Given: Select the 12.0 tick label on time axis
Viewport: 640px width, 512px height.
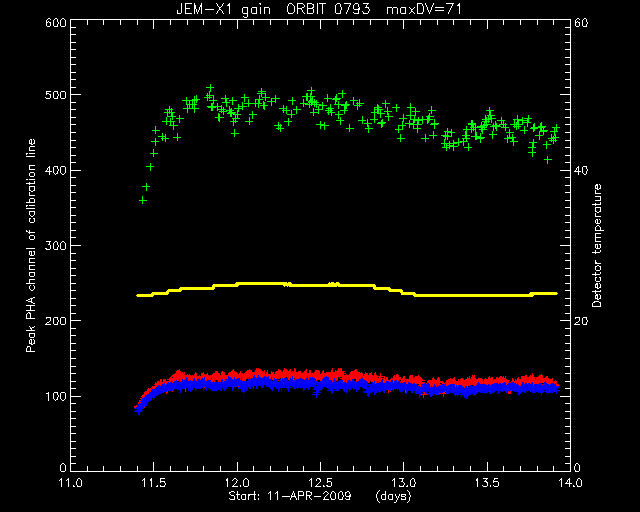Looking at the screenshot, I should 237,483.
